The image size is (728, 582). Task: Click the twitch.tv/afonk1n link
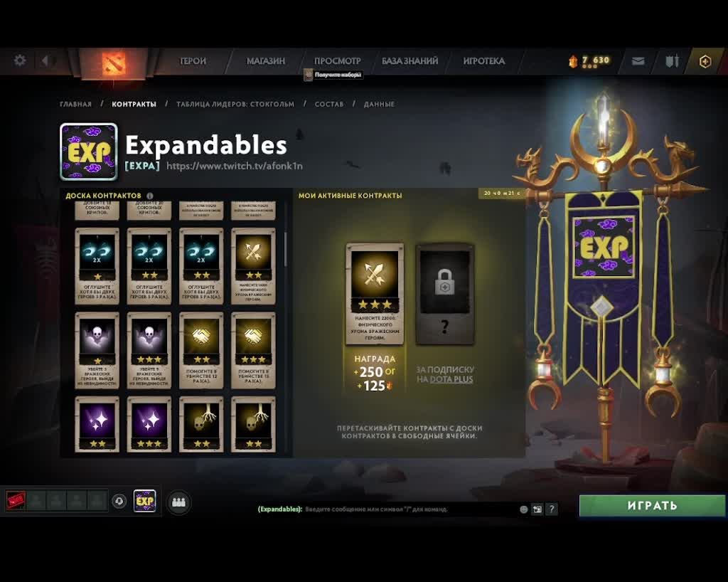[235, 166]
